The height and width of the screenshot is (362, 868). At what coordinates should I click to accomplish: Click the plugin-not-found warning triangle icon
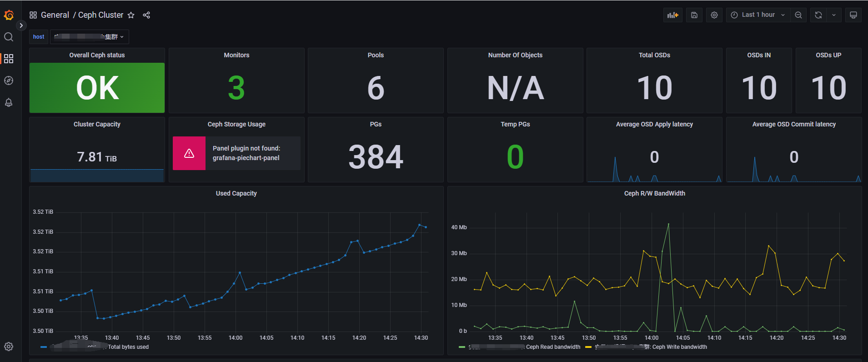[189, 153]
